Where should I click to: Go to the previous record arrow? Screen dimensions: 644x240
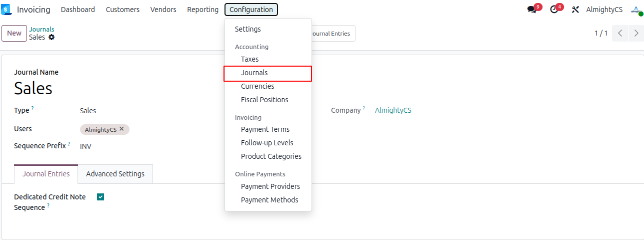(620, 34)
